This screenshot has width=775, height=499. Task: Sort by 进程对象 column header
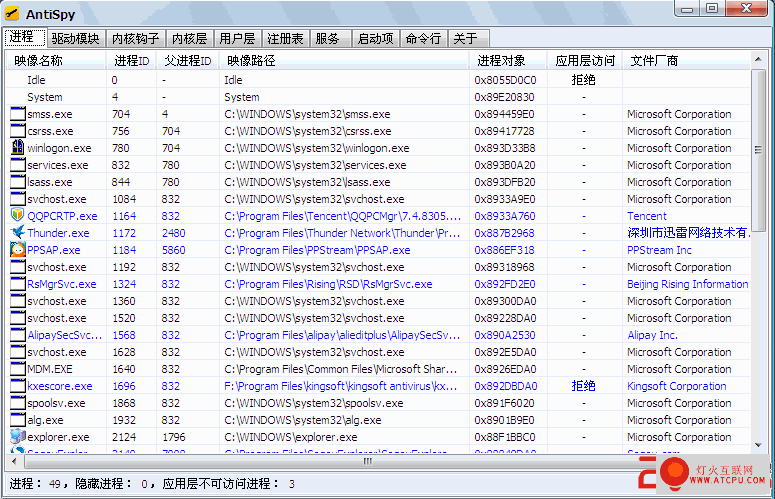click(x=508, y=60)
